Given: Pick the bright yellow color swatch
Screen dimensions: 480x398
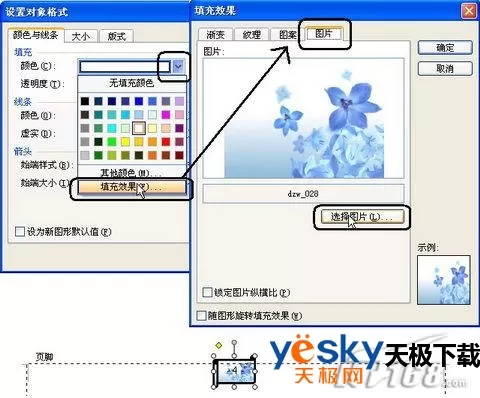Looking at the screenshot, I should coord(125,142).
